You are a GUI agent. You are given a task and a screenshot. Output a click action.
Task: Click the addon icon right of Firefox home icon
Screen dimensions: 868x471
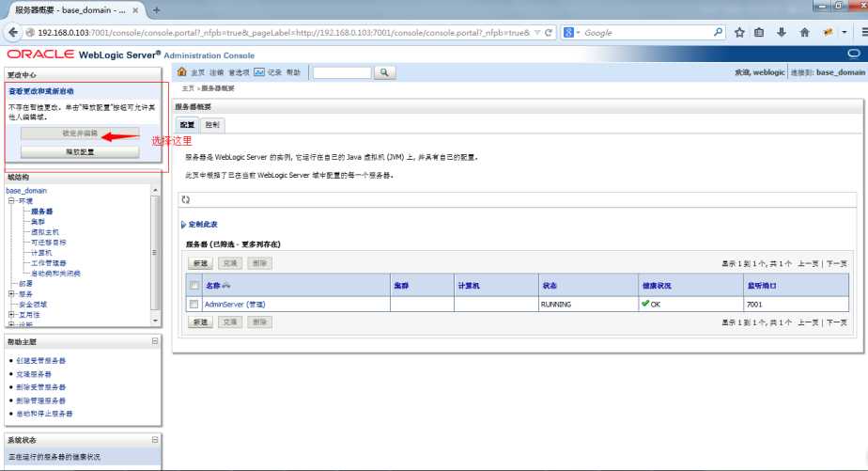(x=829, y=33)
